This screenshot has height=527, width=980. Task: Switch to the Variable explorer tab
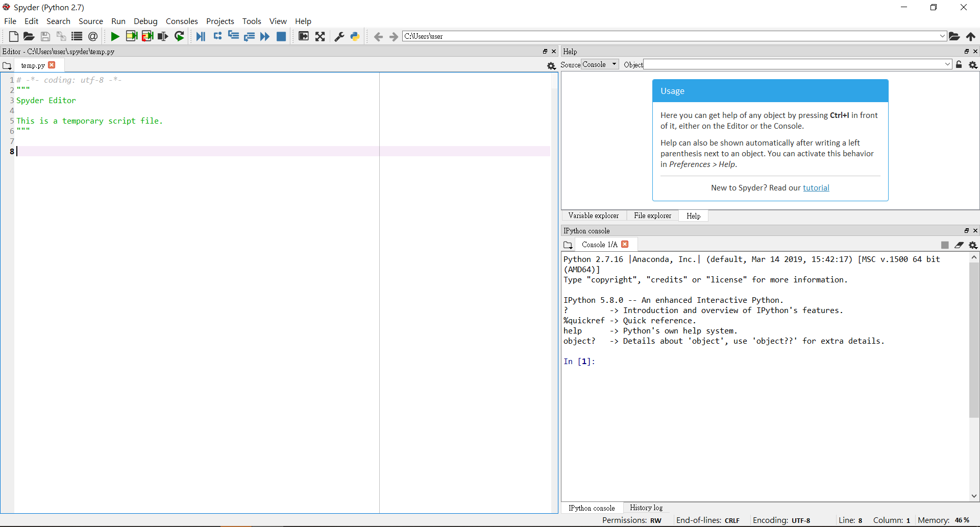[594, 215]
